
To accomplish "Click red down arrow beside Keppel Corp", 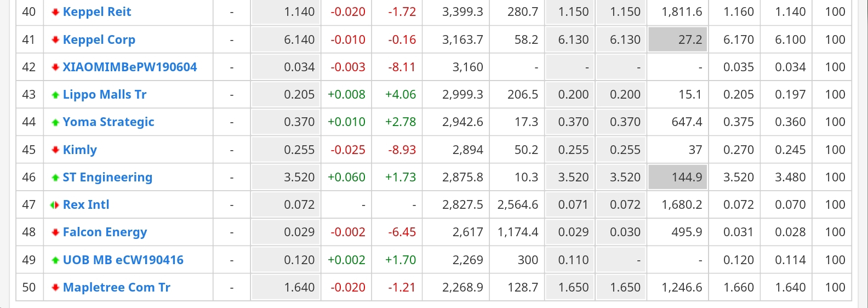I will coord(55,39).
